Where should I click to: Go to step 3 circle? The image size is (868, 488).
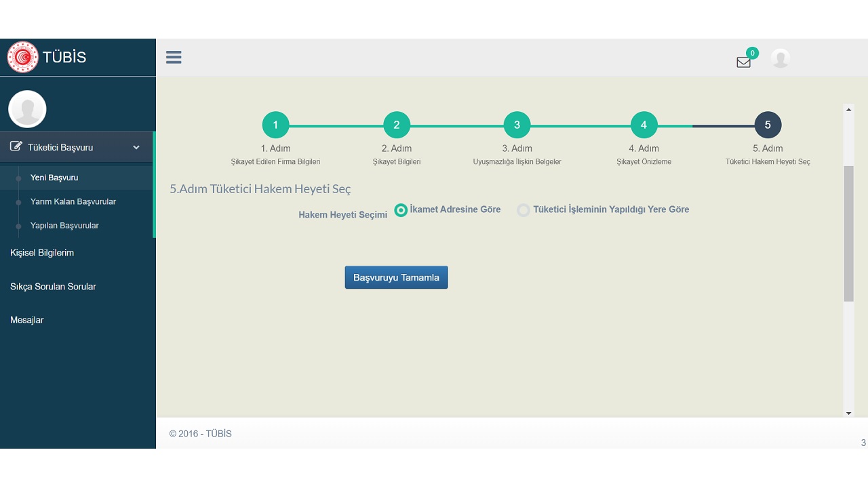517,125
